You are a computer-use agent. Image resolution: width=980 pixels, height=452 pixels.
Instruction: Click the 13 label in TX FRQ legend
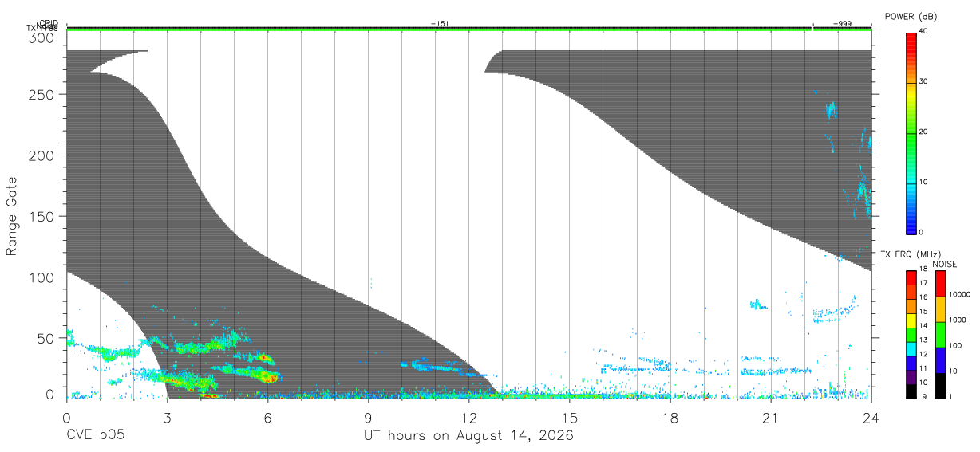[x=923, y=340]
